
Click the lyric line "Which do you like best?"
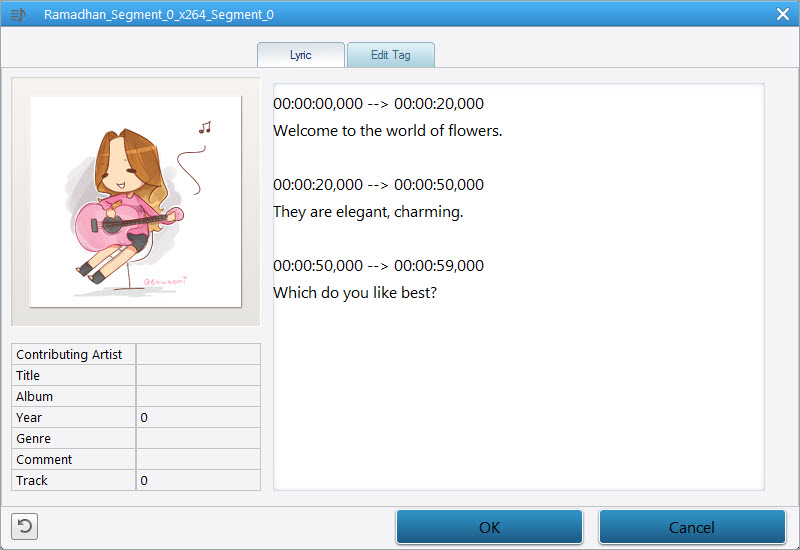click(x=355, y=293)
